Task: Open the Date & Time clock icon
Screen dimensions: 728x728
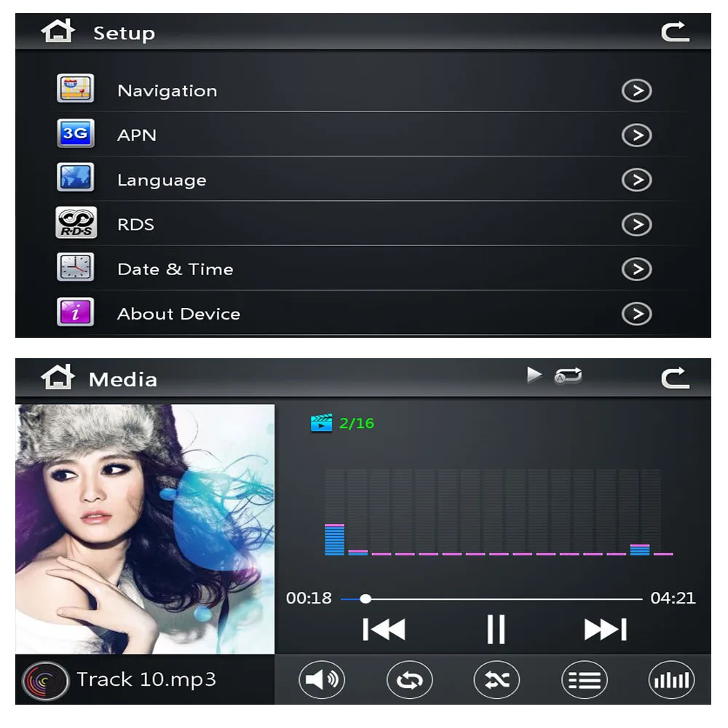Action: [x=75, y=267]
